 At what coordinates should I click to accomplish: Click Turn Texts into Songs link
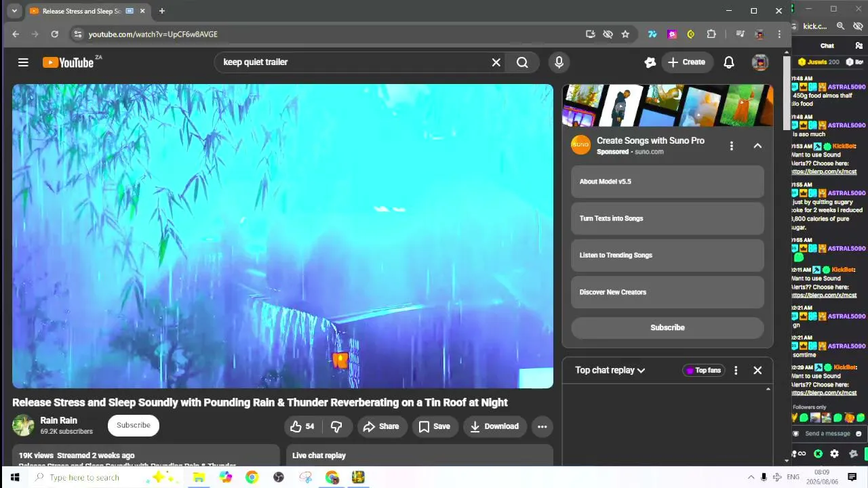pyautogui.click(x=667, y=218)
